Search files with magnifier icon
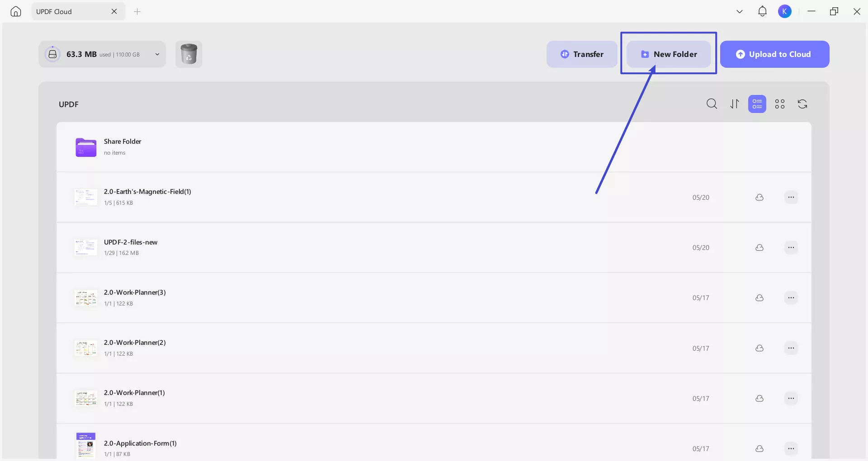Screen dimensions: 868x461 pos(712,104)
